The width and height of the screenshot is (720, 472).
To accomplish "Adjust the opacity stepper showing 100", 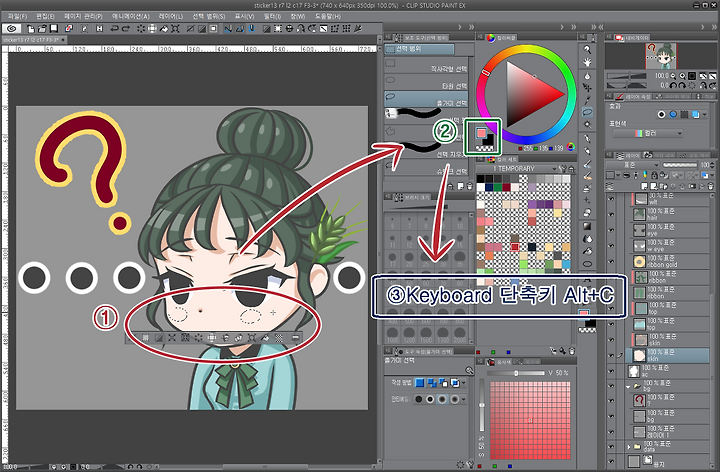I will (x=712, y=164).
